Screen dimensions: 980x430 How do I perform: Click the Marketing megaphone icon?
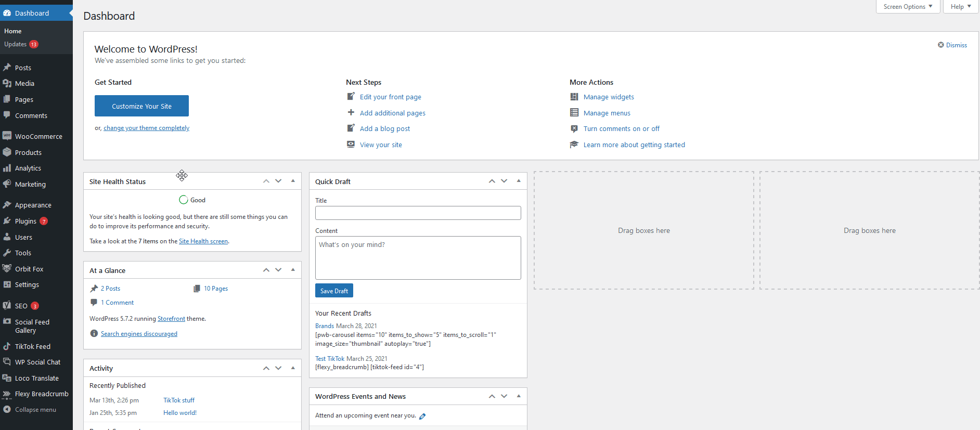7,184
